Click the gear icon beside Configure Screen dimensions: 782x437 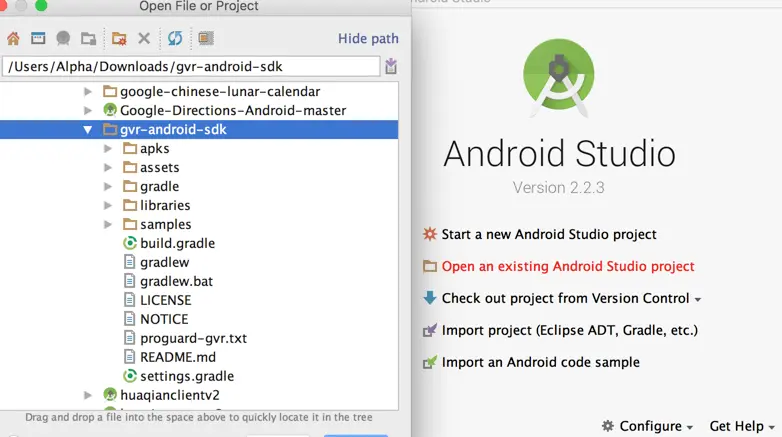coord(607,426)
